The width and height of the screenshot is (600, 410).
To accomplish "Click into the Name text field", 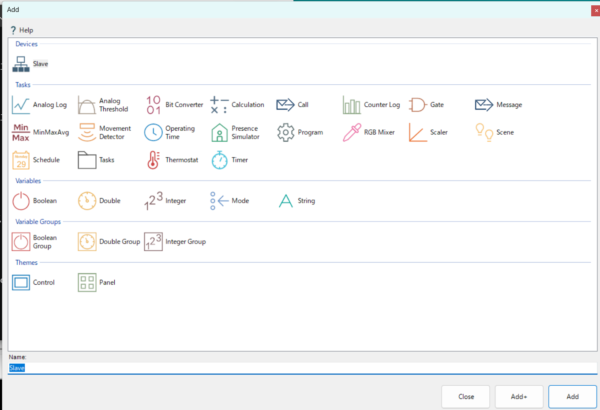I will coord(300,368).
